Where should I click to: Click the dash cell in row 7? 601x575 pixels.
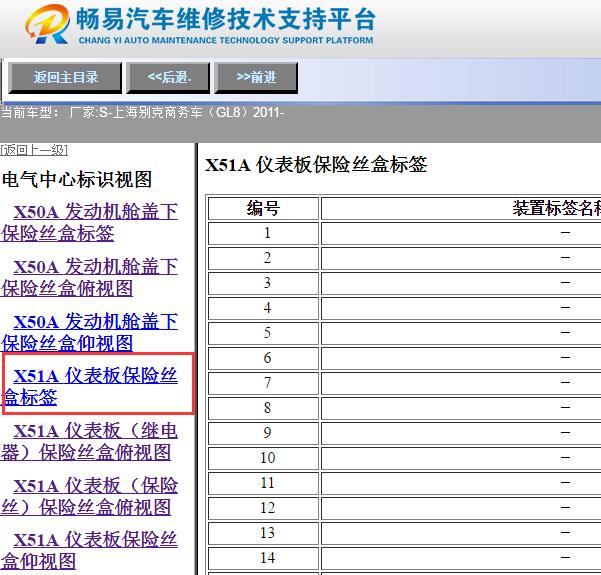point(461,383)
